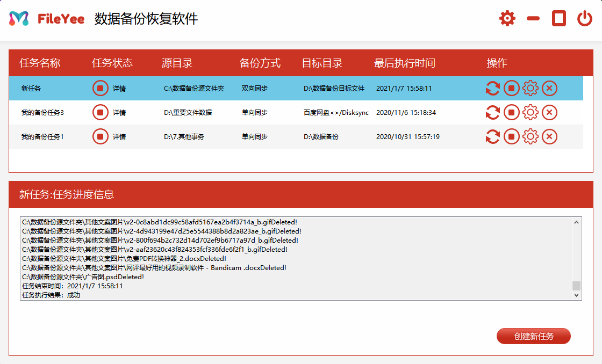Screen dimensions: 602x364
Task: Toggle the status stop control for 我的备份任务3
Action: coord(100,112)
